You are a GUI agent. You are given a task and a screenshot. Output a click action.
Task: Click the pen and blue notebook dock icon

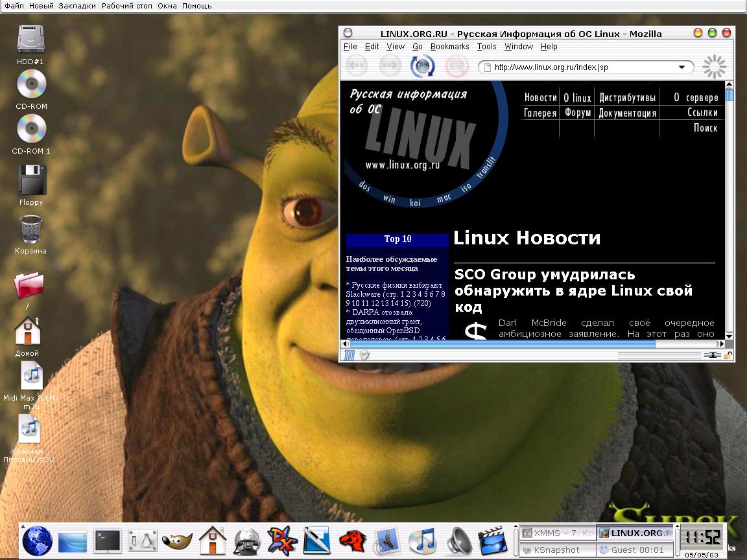(x=317, y=541)
